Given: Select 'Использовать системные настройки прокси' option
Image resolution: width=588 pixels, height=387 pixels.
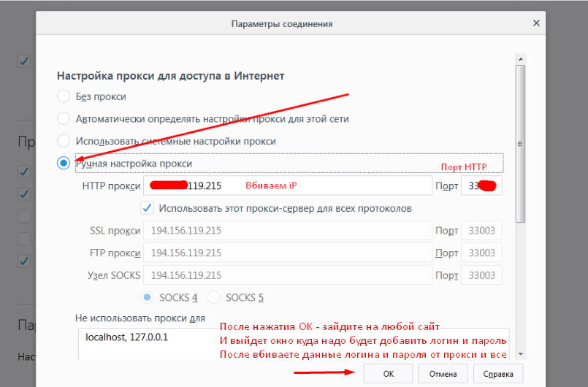Looking at the screenshot, I should 64,141.
